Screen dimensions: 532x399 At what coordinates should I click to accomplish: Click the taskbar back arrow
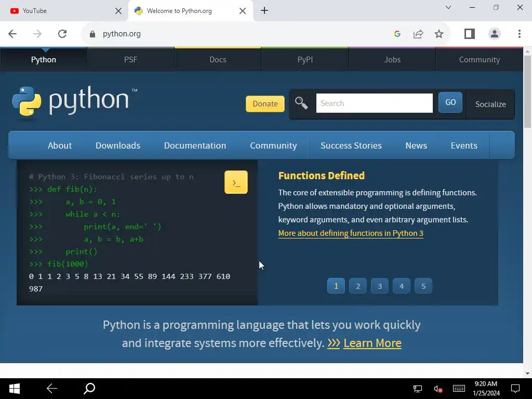click(52, 389)
